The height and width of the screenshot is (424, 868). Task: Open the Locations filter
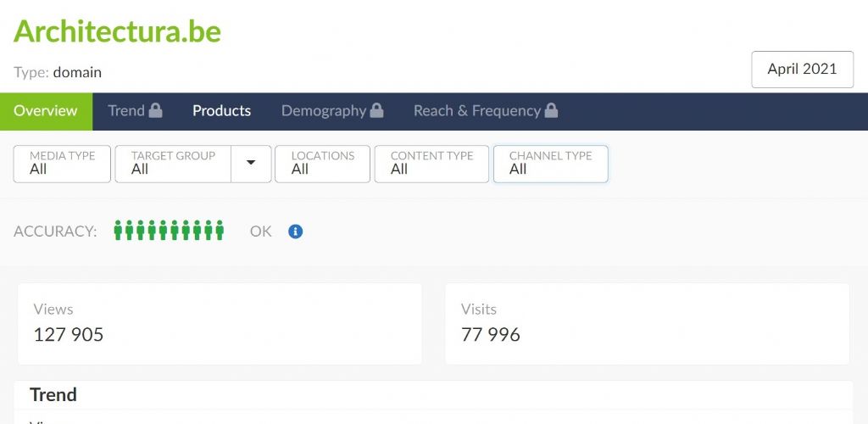tap(322, 164)
